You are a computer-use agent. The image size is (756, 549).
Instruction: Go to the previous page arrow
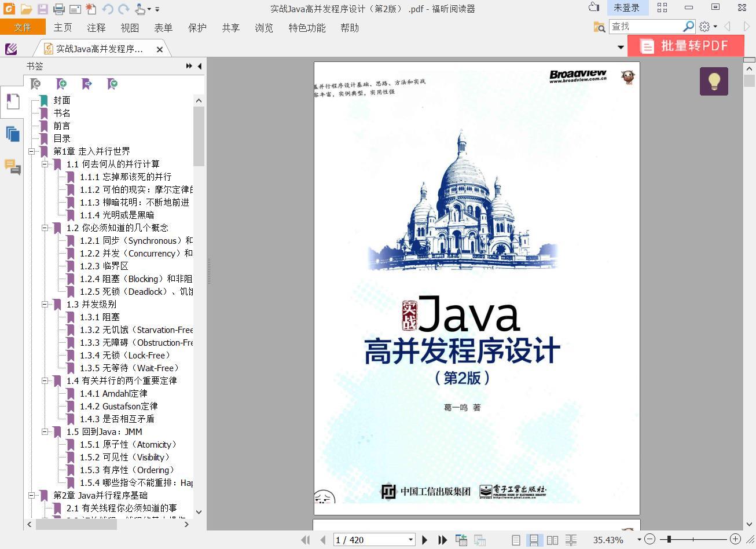coord(322,540)
